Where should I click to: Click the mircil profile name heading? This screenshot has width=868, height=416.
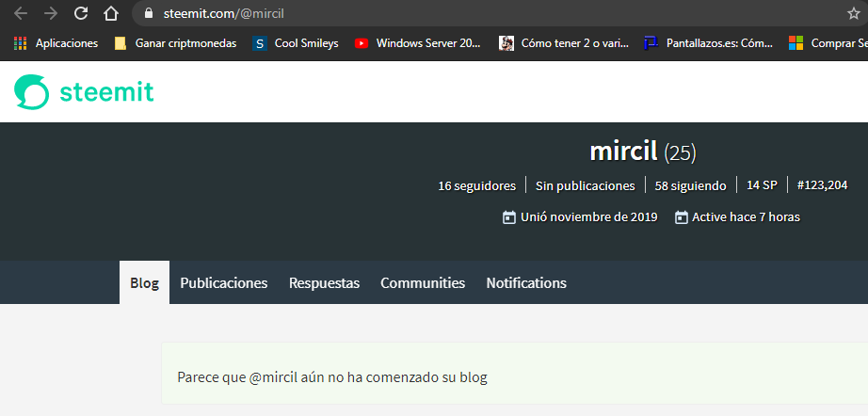click(623, 151)
